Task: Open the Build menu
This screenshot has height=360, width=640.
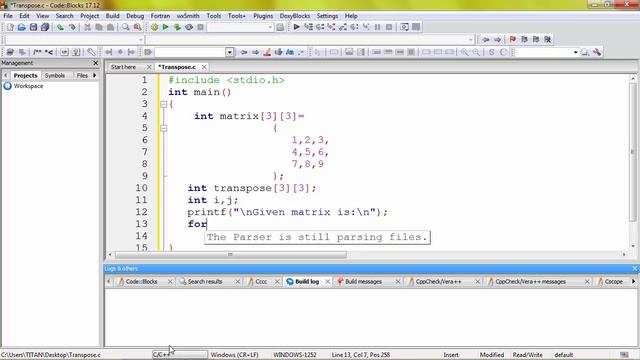Action: click(x=112, y=16)
